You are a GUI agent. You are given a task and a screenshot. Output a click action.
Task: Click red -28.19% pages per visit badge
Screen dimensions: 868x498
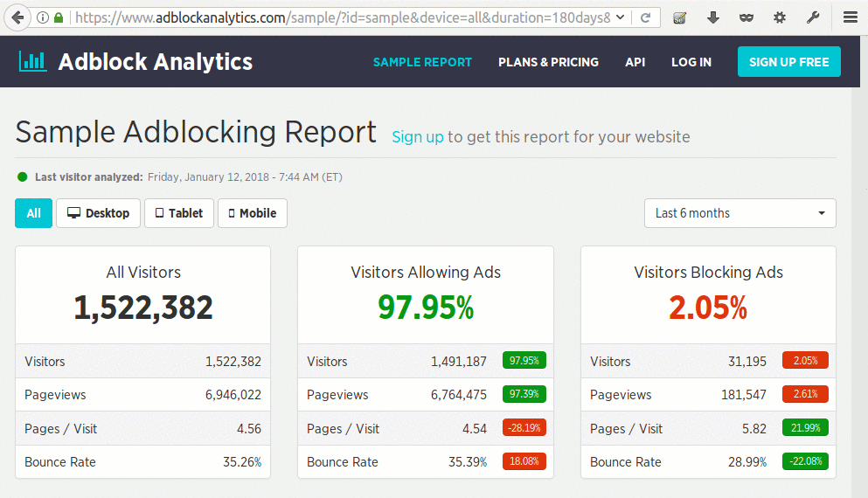(524, 428)
